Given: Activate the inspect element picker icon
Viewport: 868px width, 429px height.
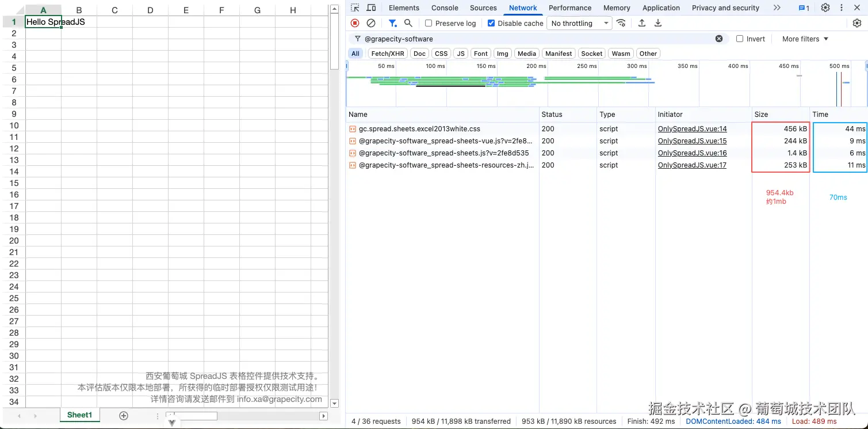Looking at the screenshot, I should (355, 7).
